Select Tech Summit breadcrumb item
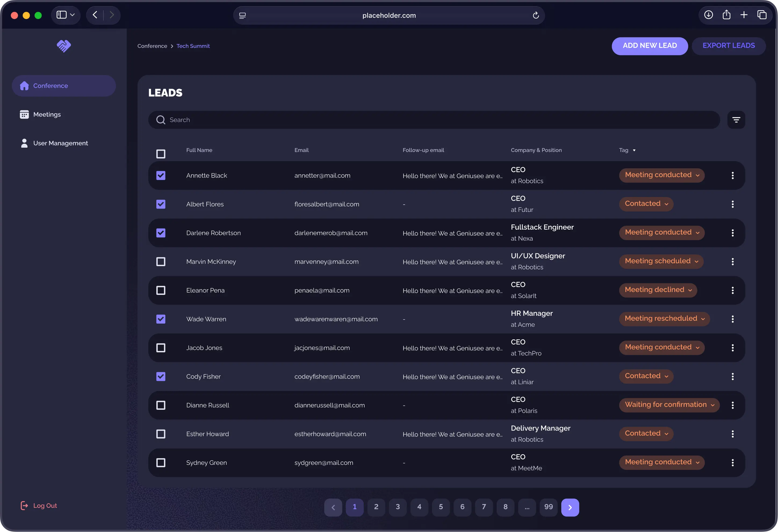Viewport: 778px width, 532px height. [193, 46]
